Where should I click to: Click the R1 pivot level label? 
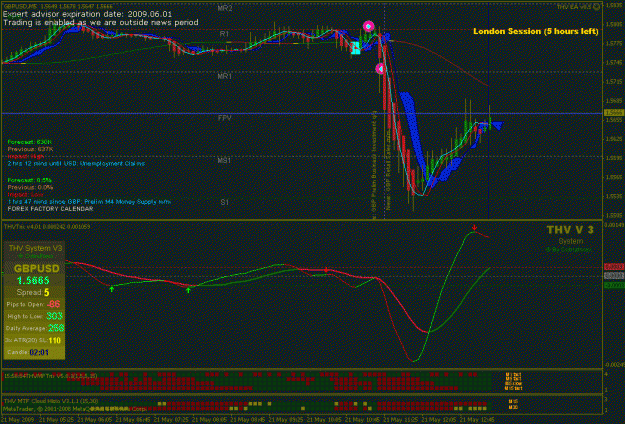[224, 34]
